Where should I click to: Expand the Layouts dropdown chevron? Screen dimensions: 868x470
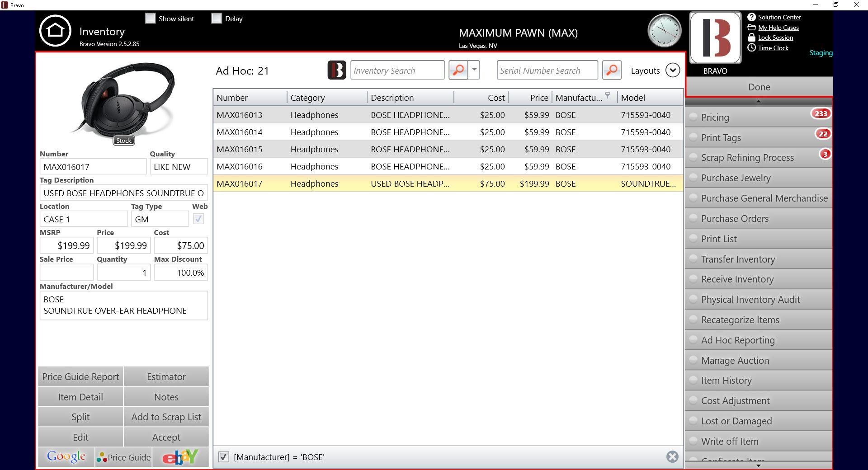tap(673, 70)
